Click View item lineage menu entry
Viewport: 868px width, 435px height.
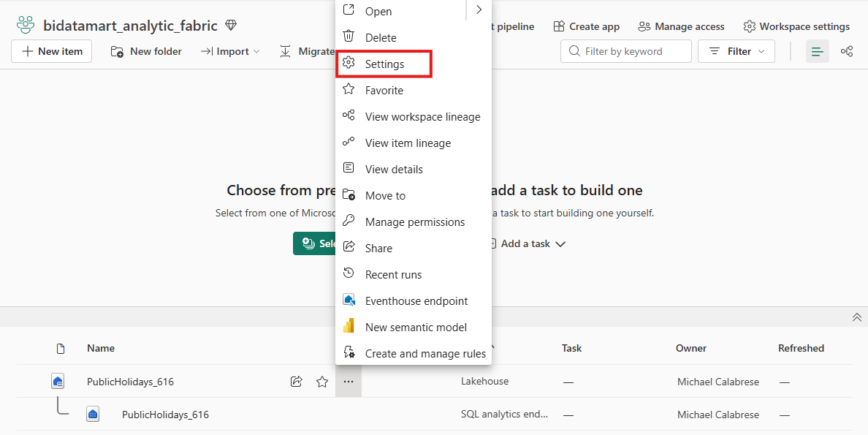pyautogui.click(x=413, y=143)
